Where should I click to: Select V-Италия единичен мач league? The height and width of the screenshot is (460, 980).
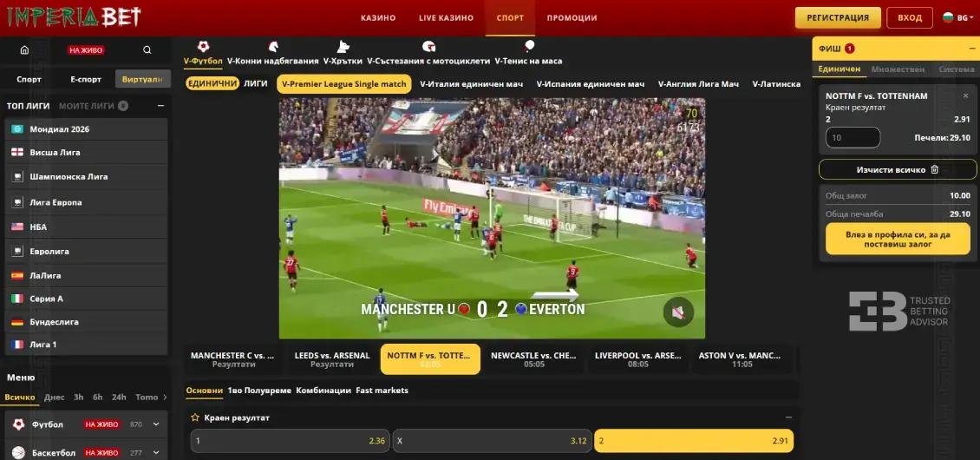click(x=471, y=84)
